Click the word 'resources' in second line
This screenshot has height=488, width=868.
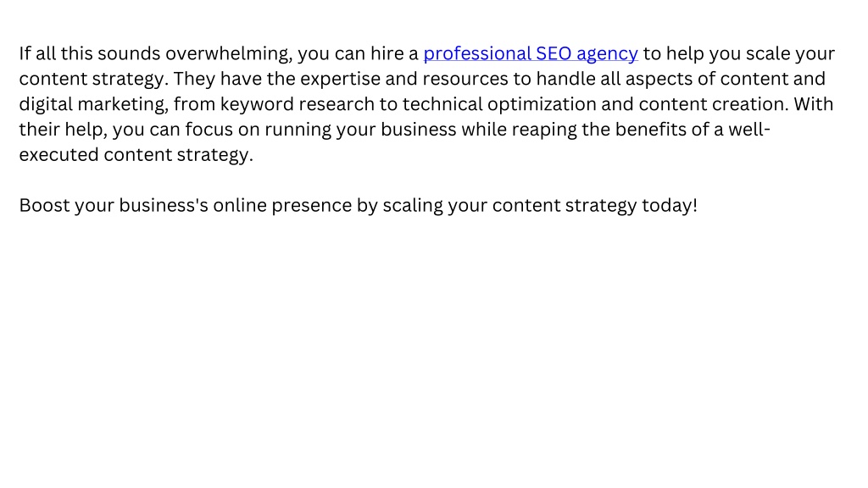[x=465, y=79]
